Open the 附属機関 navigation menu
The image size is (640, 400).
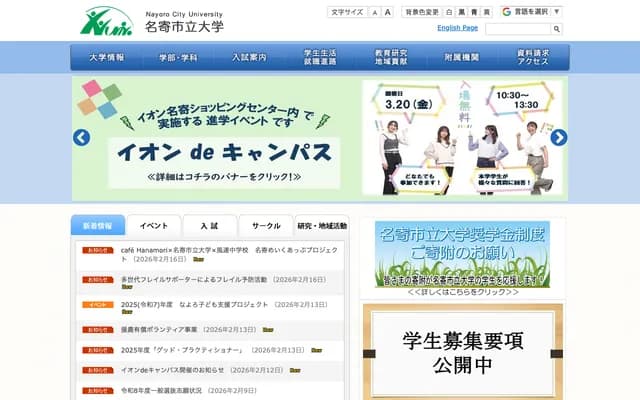point(462,58)
